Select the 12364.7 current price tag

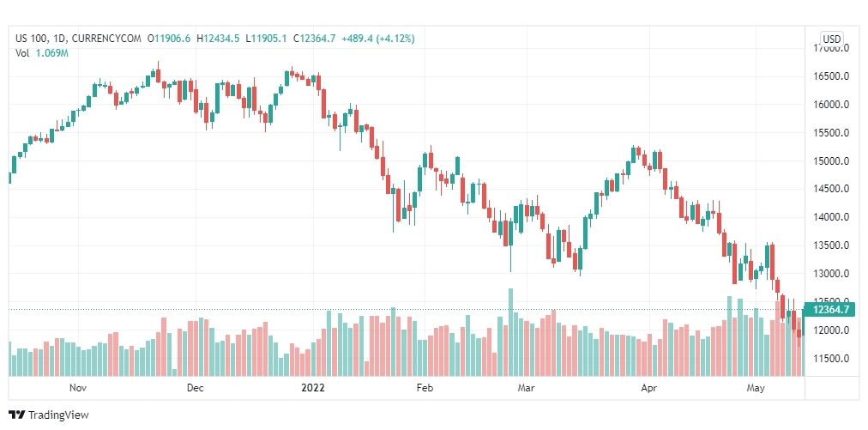tap(830, 310)
